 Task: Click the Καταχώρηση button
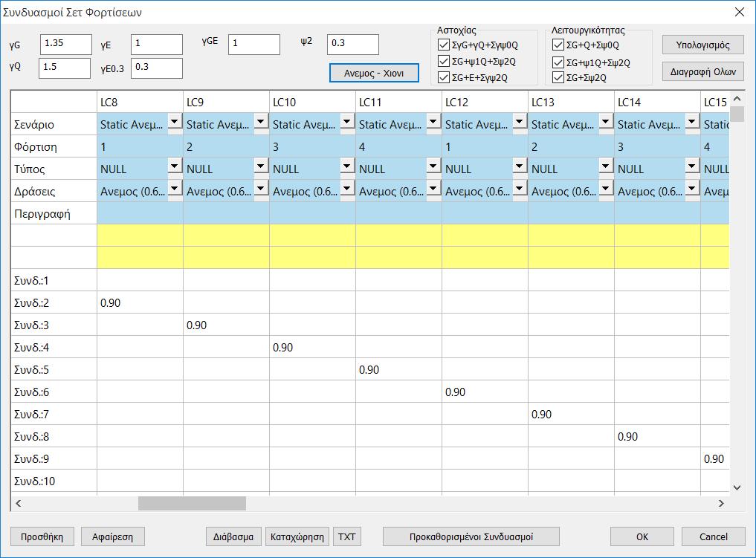(297, 536)
